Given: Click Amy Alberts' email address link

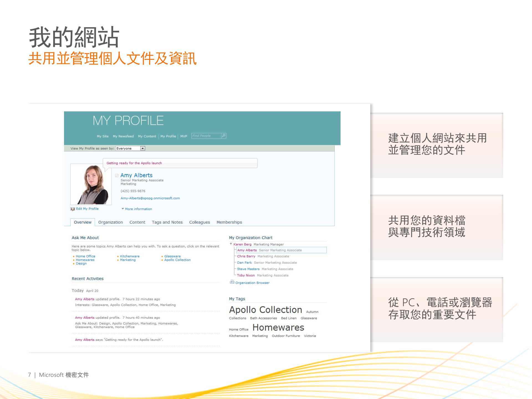Looking at the screenshot, I should (x=150, y=198).
